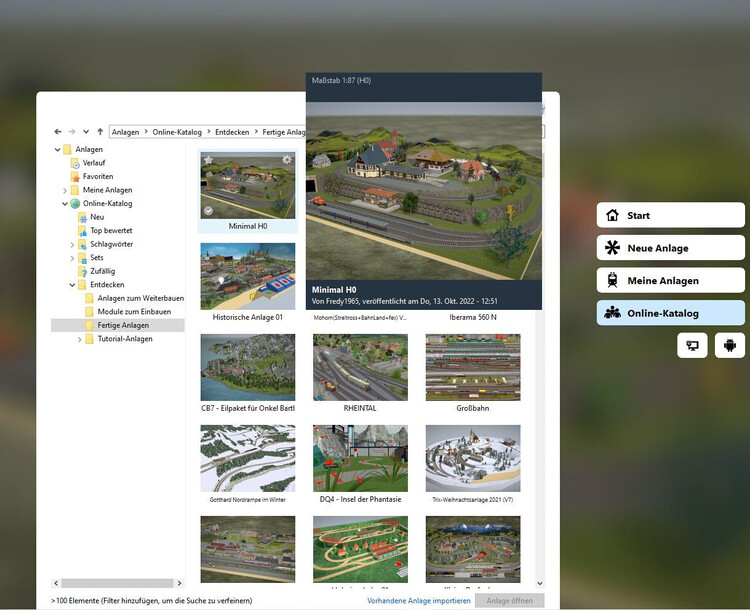The image size is (750, 610).
Task: Open the Favoriten folder
Action: pos(98,176)
